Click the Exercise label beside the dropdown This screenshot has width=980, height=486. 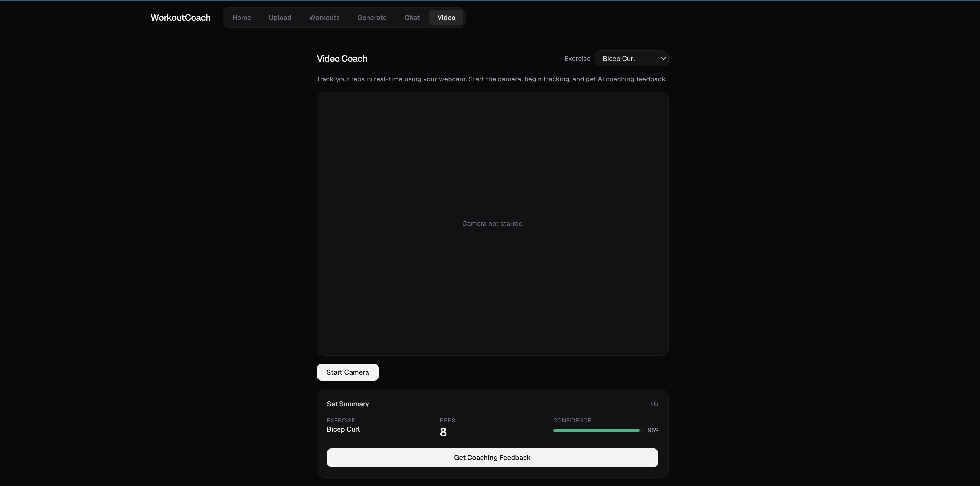[x=577, y=59]
